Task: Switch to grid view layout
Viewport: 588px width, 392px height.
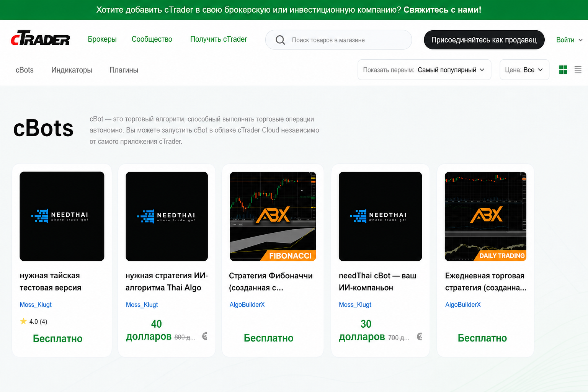Action: [563, 70]
